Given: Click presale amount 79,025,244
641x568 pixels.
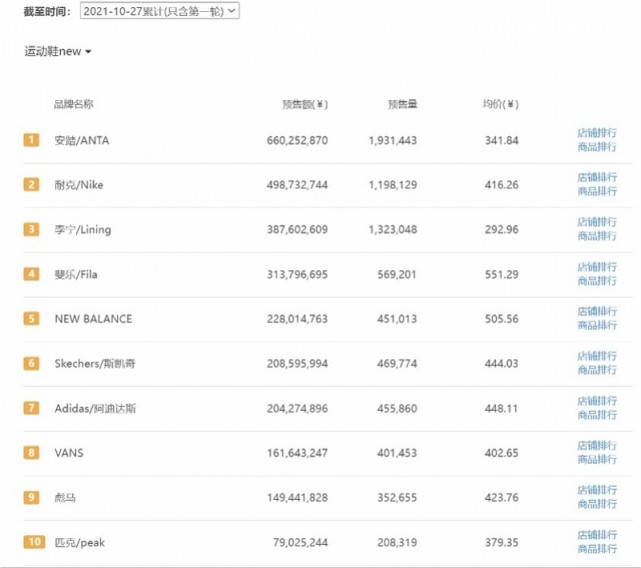Looking at the screenshot, I should [x=300, y=543].
